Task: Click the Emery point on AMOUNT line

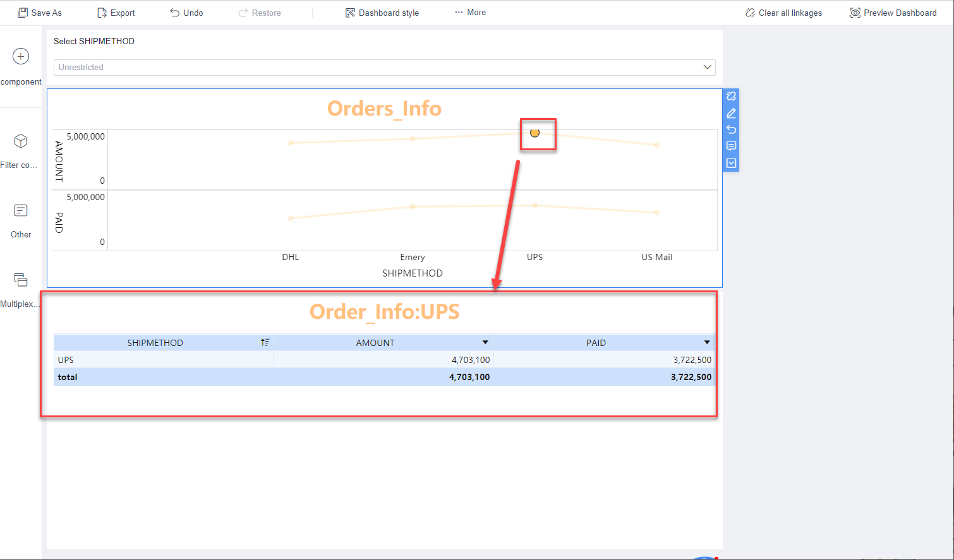Action: pyautogui.click(x=413, y=138)
